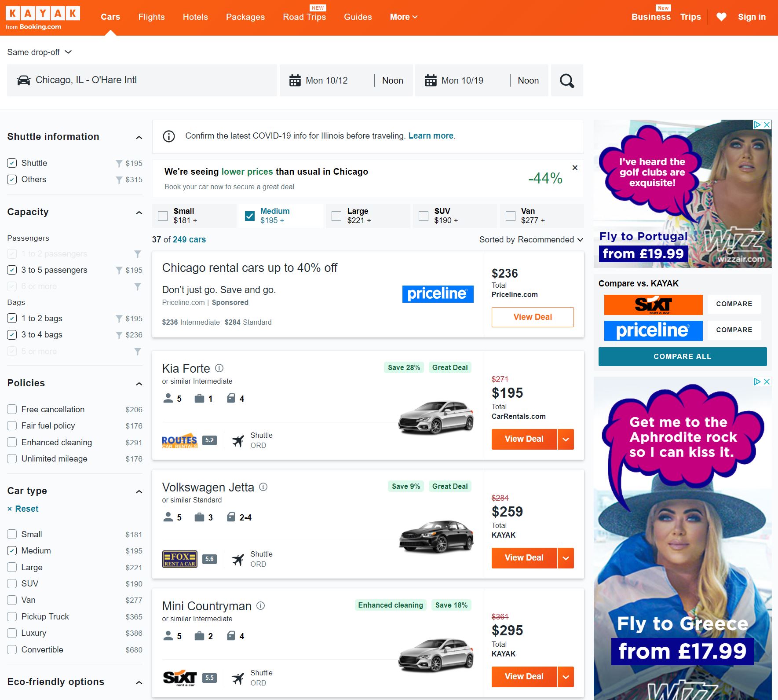778x700 pixels.
Task: Close the Wizz Portugal ad
Action: [x=767, y=125]
